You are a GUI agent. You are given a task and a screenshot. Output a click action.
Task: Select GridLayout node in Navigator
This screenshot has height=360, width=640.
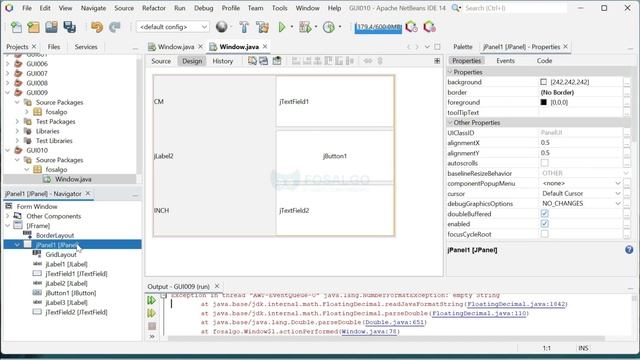61,254
